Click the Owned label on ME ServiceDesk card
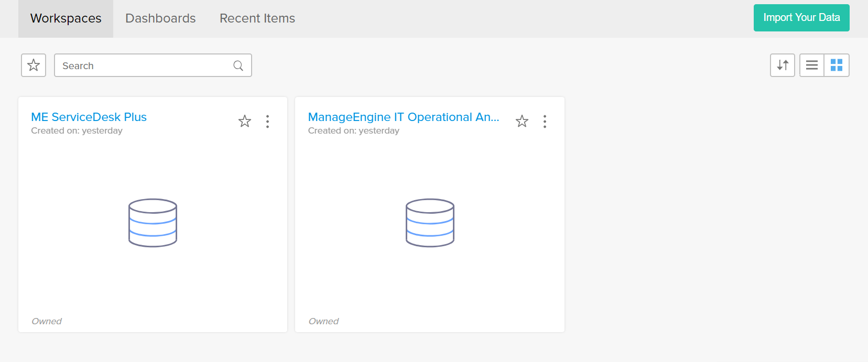868x362 pixels. pos(47,321)
